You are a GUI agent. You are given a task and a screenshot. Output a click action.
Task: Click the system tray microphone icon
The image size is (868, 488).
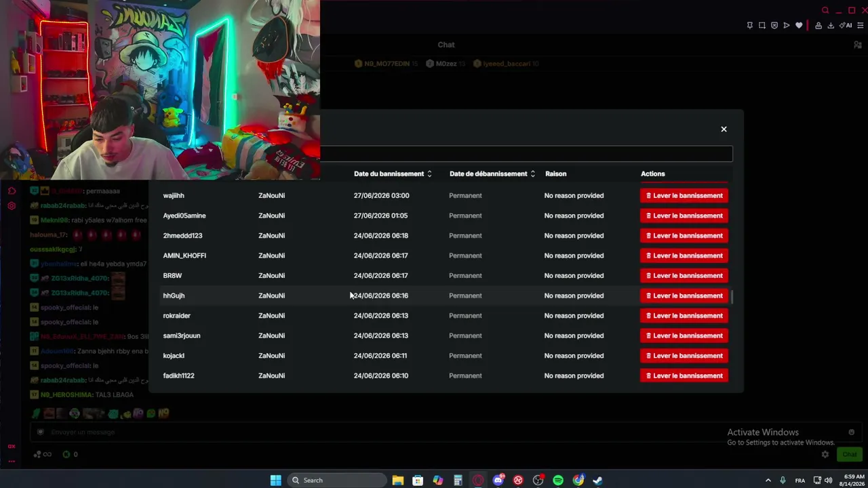pos(783,481)
